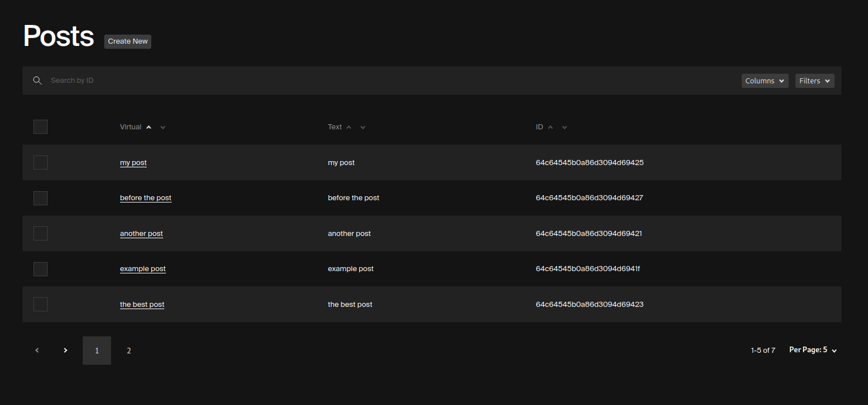Switch to page 2 of results
868x405 pixels.
[x=129, y=351]
